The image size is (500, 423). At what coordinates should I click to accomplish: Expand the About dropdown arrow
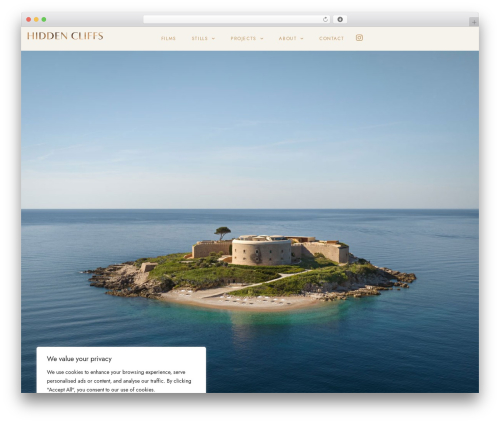(x=302, y=39)
